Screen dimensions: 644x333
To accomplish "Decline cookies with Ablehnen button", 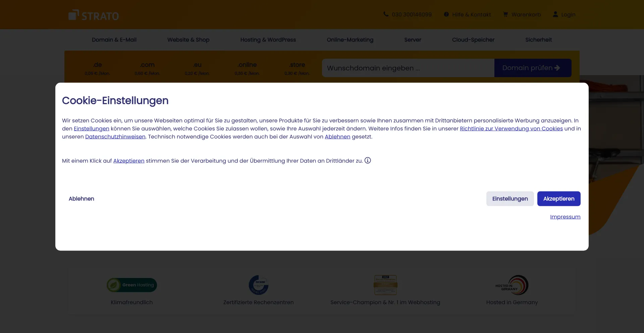I will [x=82, y=199].
